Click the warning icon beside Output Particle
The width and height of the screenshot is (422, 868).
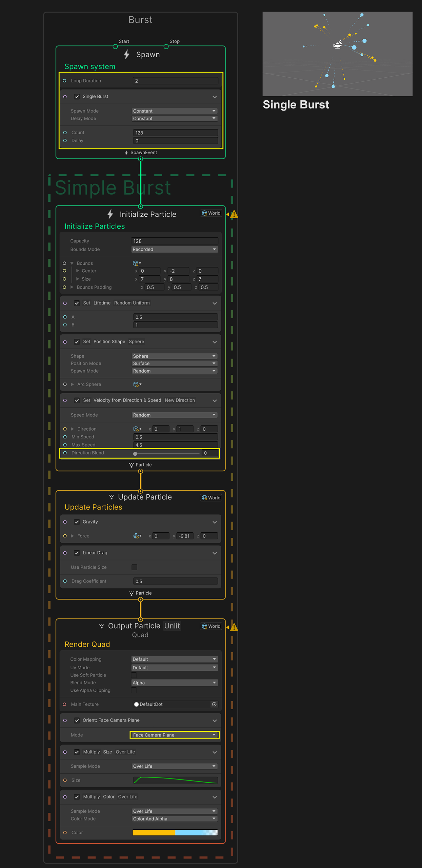tap(234, 628)
